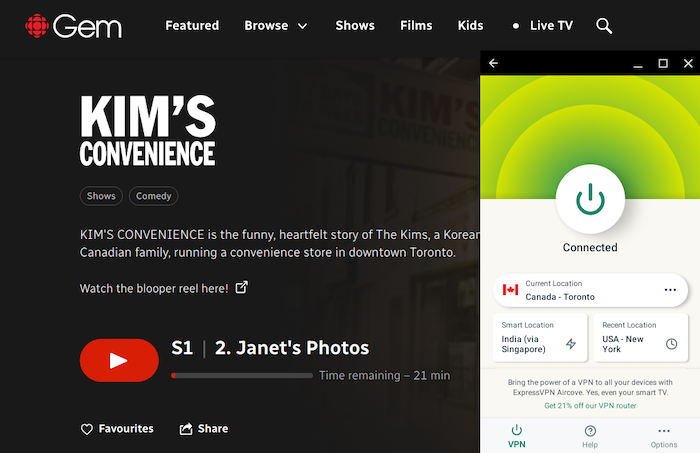Connect to recent location USA - New York

coord(641,337)
